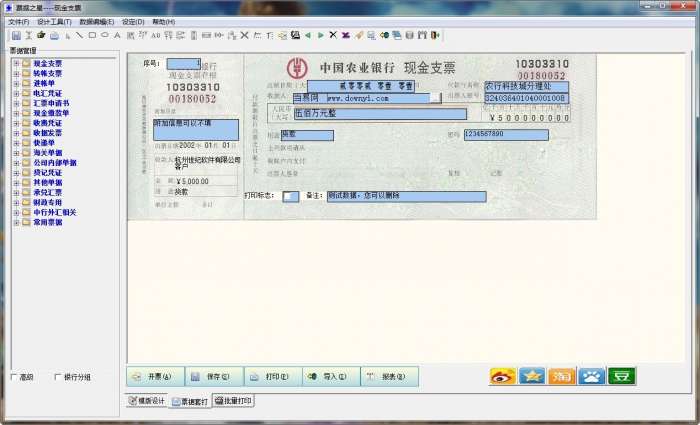Click the black X icon in toolbar
Screen dimensions: 700x425
pos(333,35)
